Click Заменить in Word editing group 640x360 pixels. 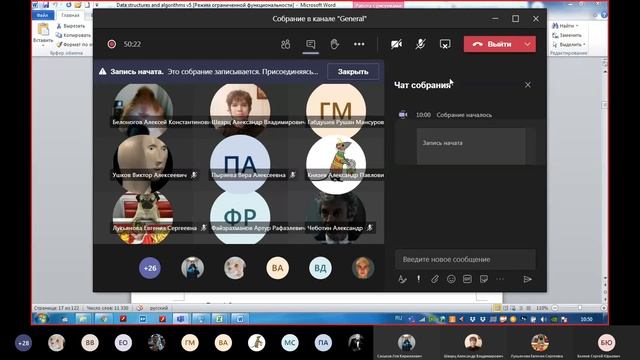point(567,35)
